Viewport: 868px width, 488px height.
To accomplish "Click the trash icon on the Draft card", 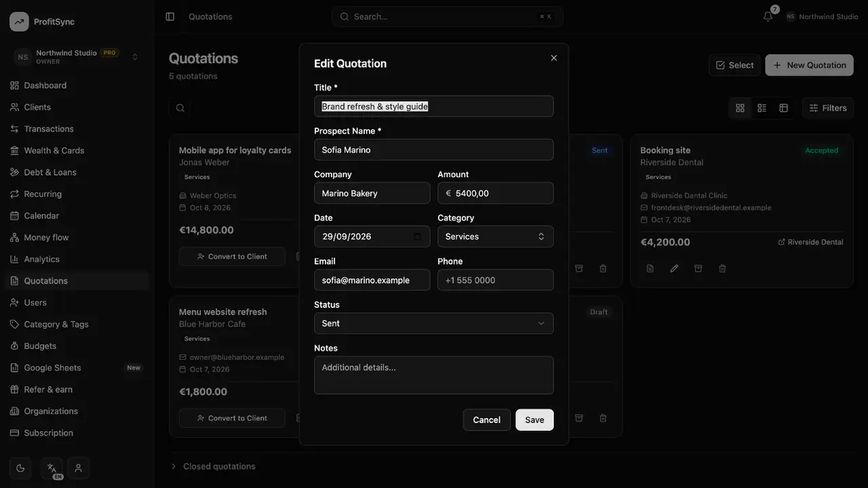I will point(603,418).
